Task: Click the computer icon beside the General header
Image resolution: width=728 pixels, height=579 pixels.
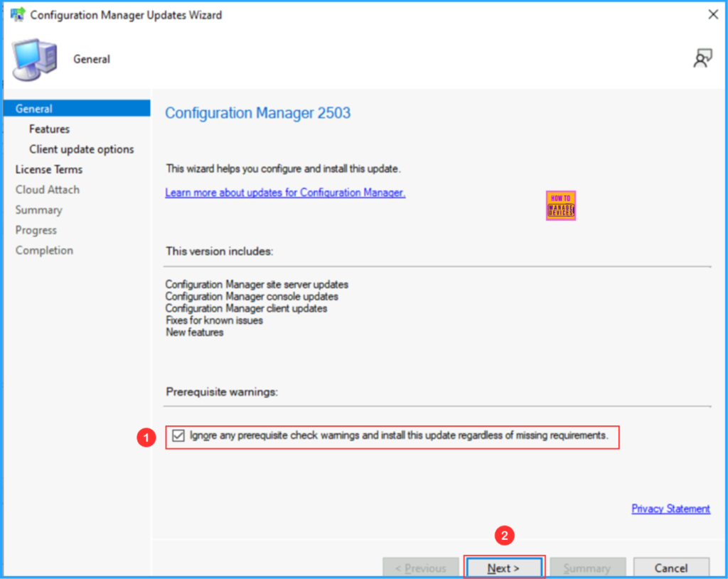Action: 34,60
